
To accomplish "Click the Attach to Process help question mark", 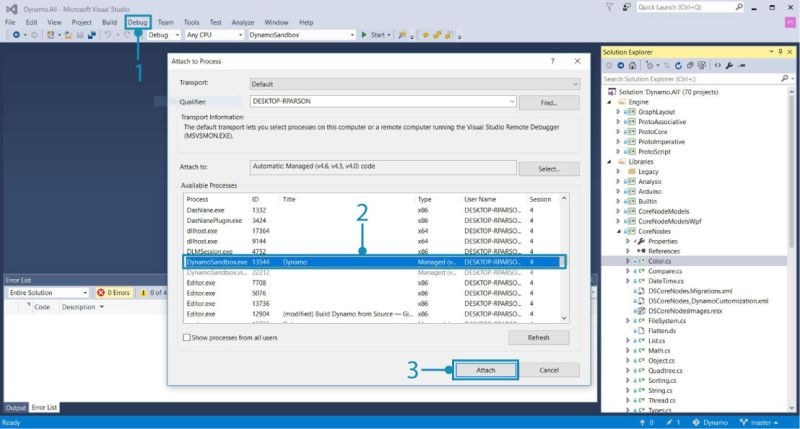I will tap(552, 61).
